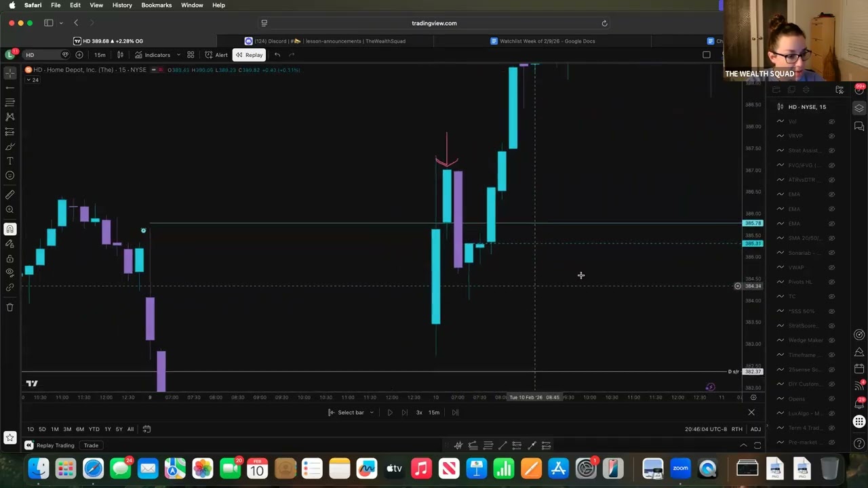Open the Replay Trading tab

[50, 445]
